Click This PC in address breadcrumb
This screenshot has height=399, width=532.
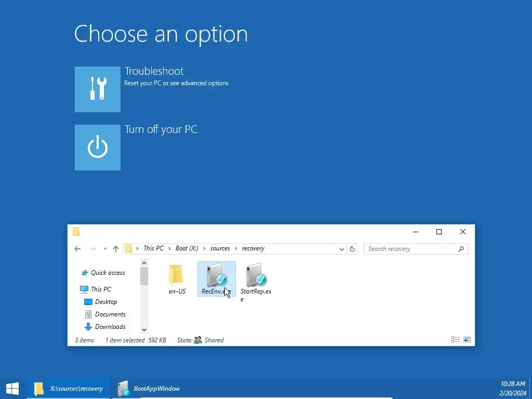point(153,248)
